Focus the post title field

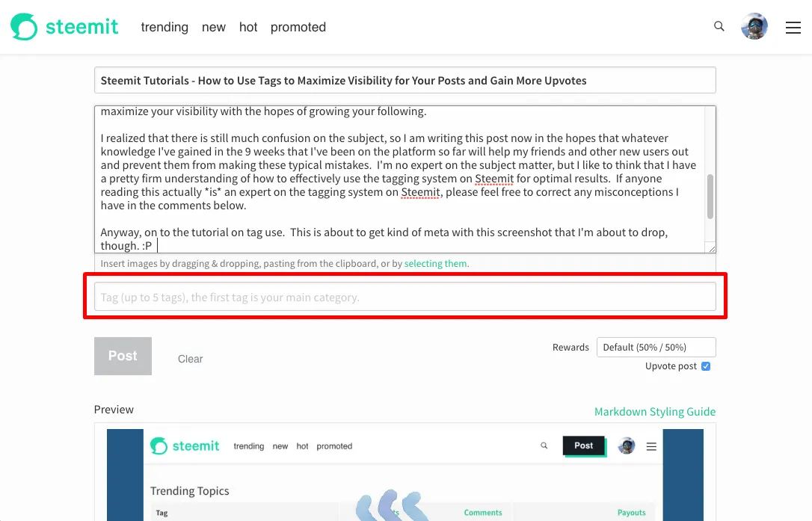point(405,80)
